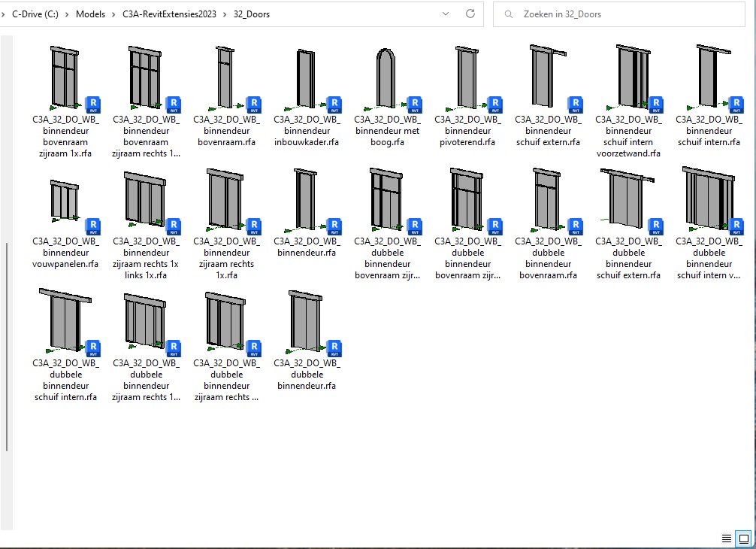Navigate to Models in breadcrumb

click(90, 14)
